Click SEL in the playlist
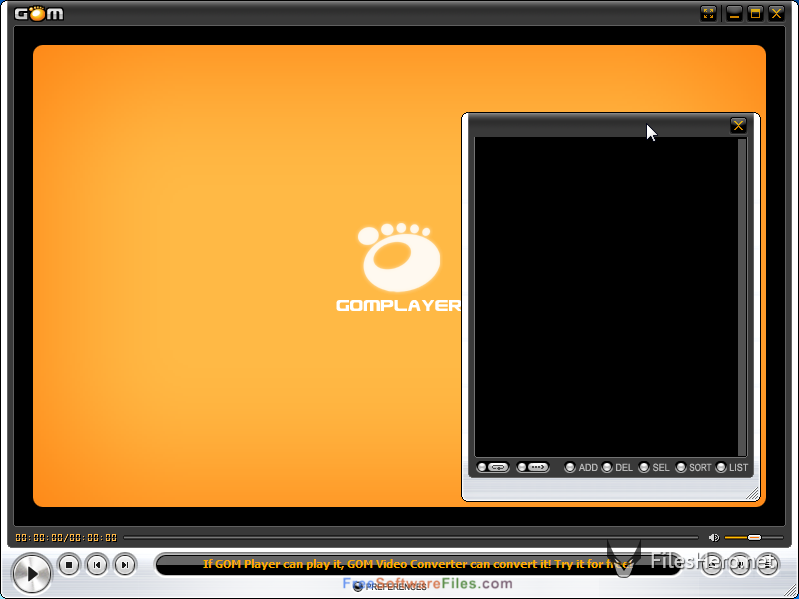 point(654,468)
